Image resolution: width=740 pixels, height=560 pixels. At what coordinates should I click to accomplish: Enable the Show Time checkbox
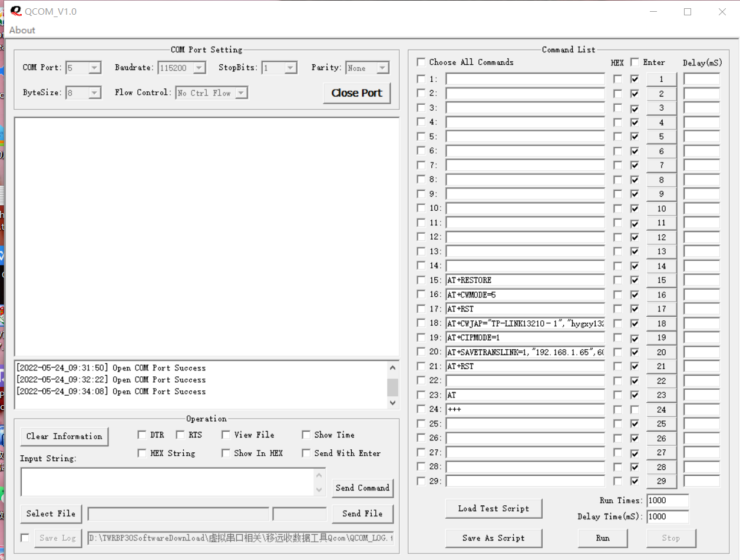pos(306,435)
